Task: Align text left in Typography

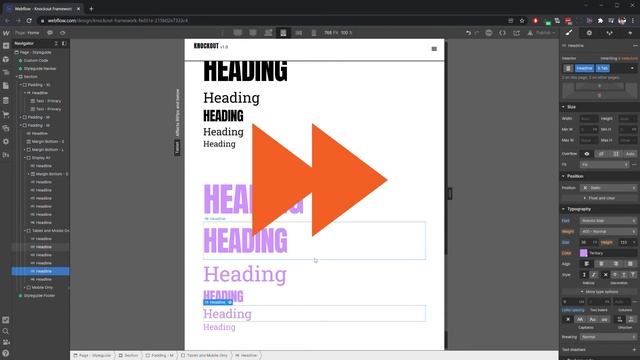Action: [x=587, y=264]
